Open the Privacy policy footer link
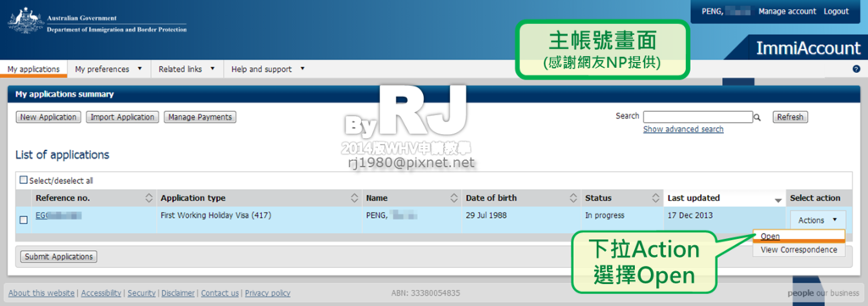 coord(267,293)
